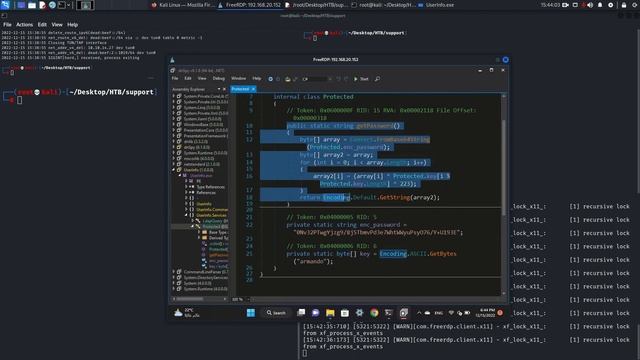The width and height of the screenshot is (640, 360).
Task: Open Settings gear on Windows taskbar
Action: click(x=359, y=313)
